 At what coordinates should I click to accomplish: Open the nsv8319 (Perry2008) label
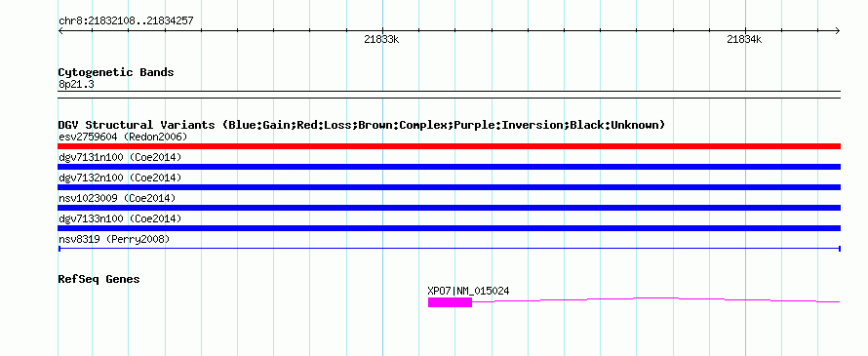pyautogui.click(x=114, y=239)
